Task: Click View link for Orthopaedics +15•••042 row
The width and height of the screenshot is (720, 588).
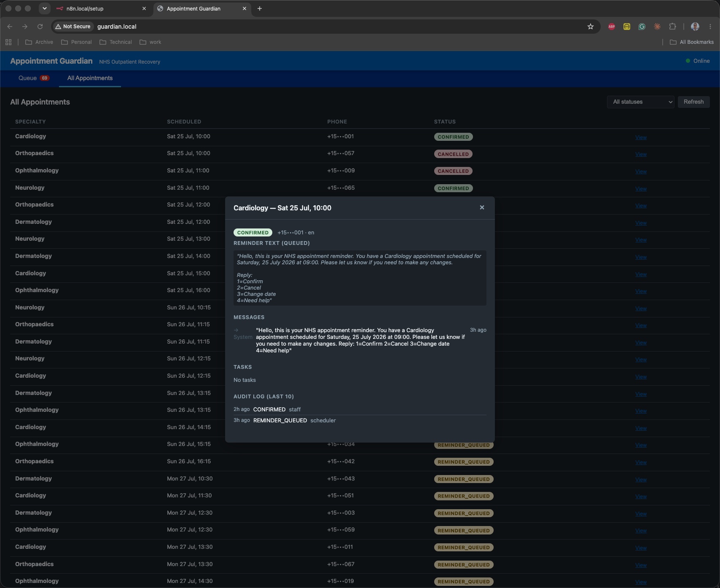Action: 641,462
